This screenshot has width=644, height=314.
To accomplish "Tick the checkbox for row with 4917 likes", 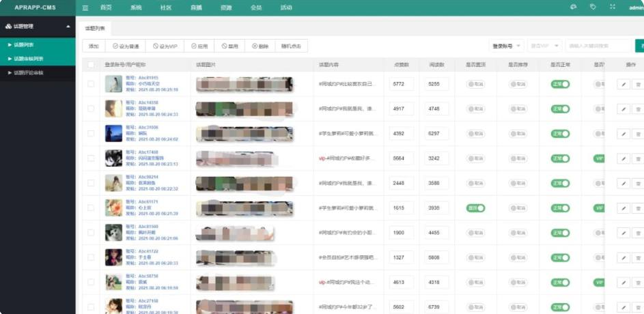I will click(x=91, y=109).
